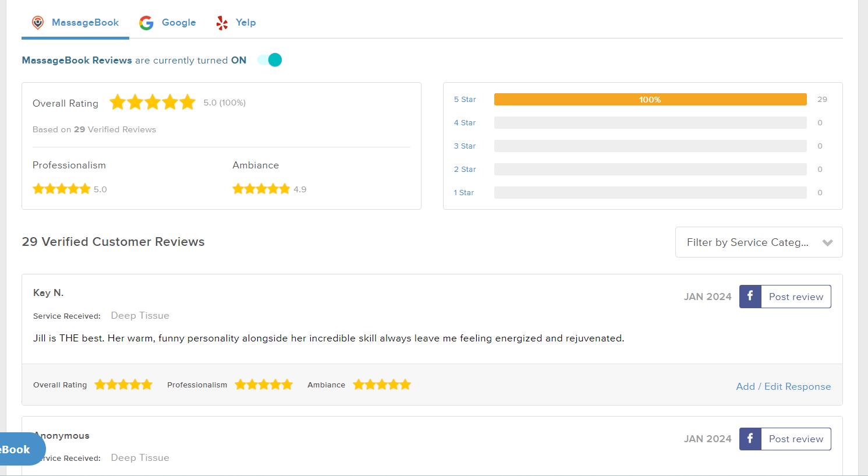Click the MassageBook logo icon in tab

pyautogui.click(x=38, y=23)
